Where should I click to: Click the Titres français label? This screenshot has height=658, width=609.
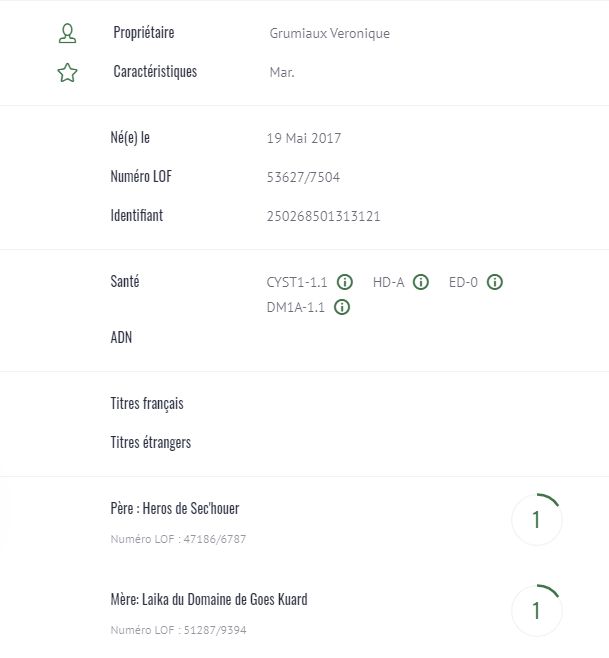(147, 404)
